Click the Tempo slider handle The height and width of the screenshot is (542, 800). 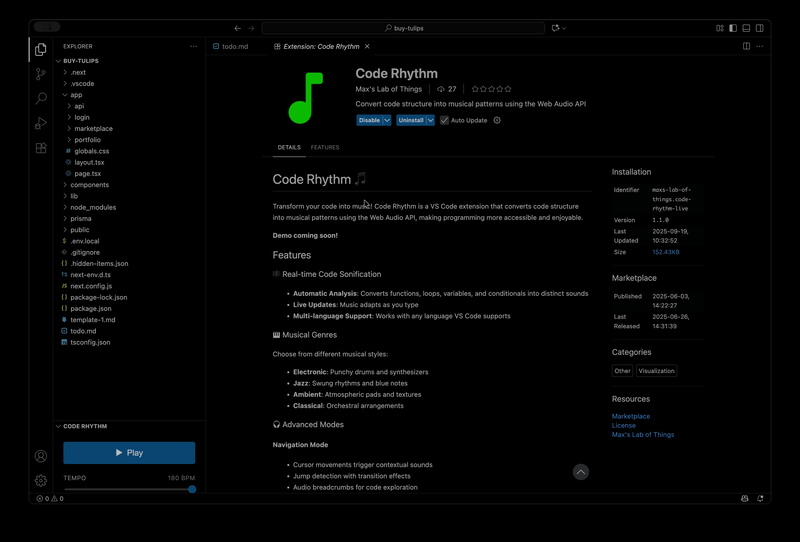tap(192, 489)
